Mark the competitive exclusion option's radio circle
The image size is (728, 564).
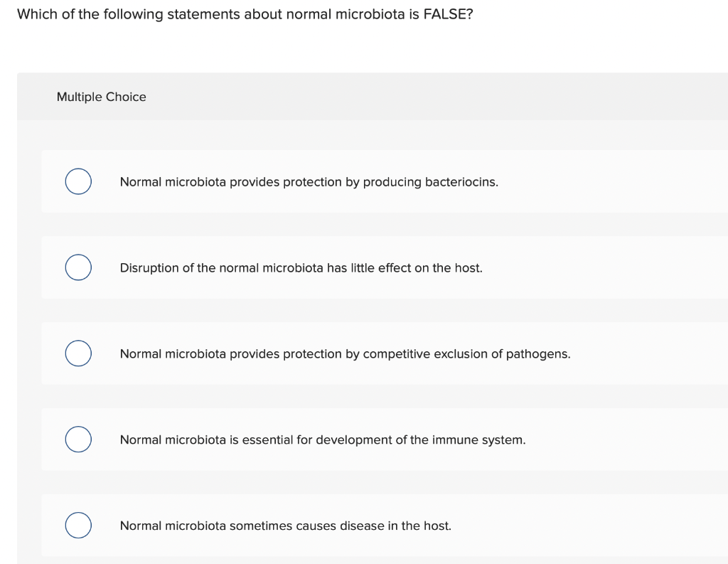click(x=78, y=353)
